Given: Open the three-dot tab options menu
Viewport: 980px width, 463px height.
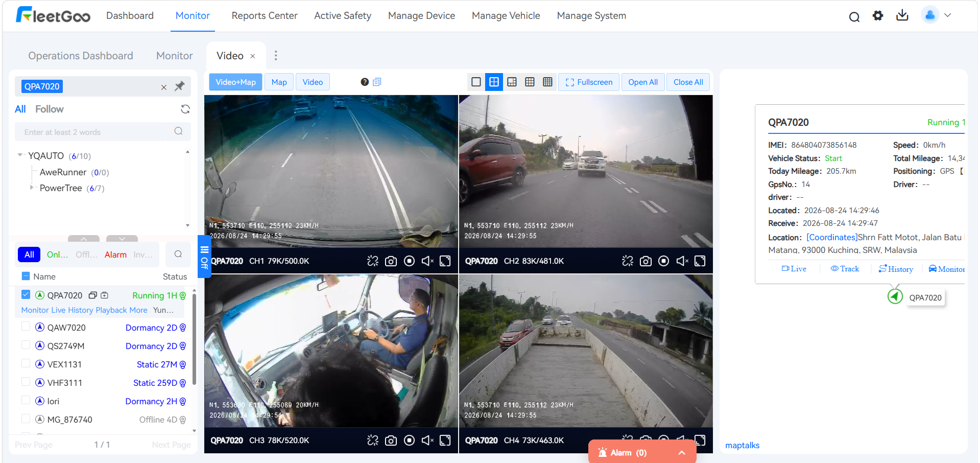Looking at the screenshot, I should point(276,56).
